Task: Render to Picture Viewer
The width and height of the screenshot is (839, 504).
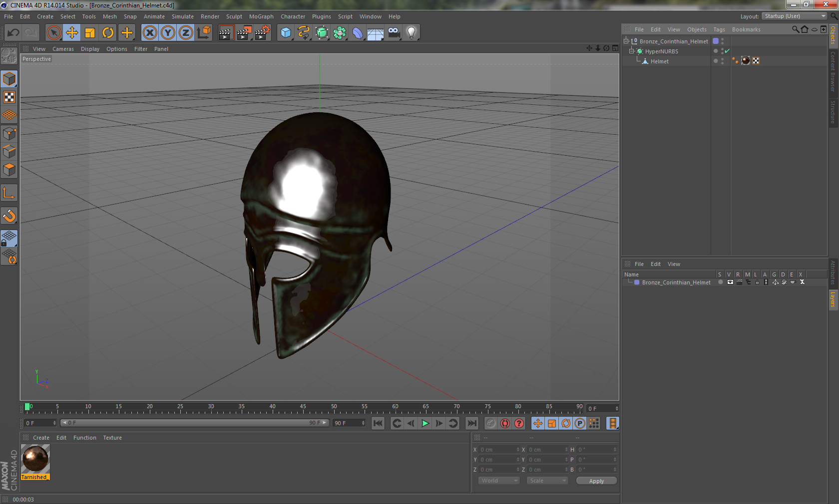Action: click(x=244, y=33)
